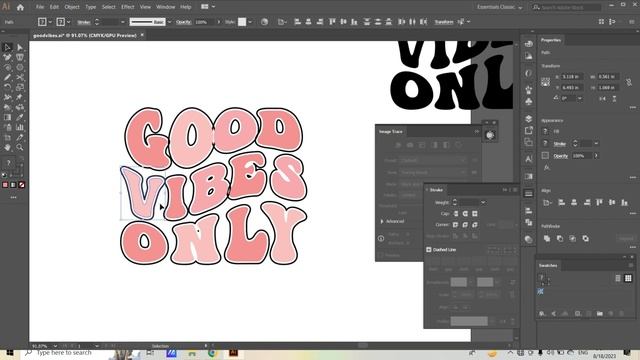This screenshot has width=640, height=360.
Task: Select the Eyedropper tool
Action: point(20,117)
